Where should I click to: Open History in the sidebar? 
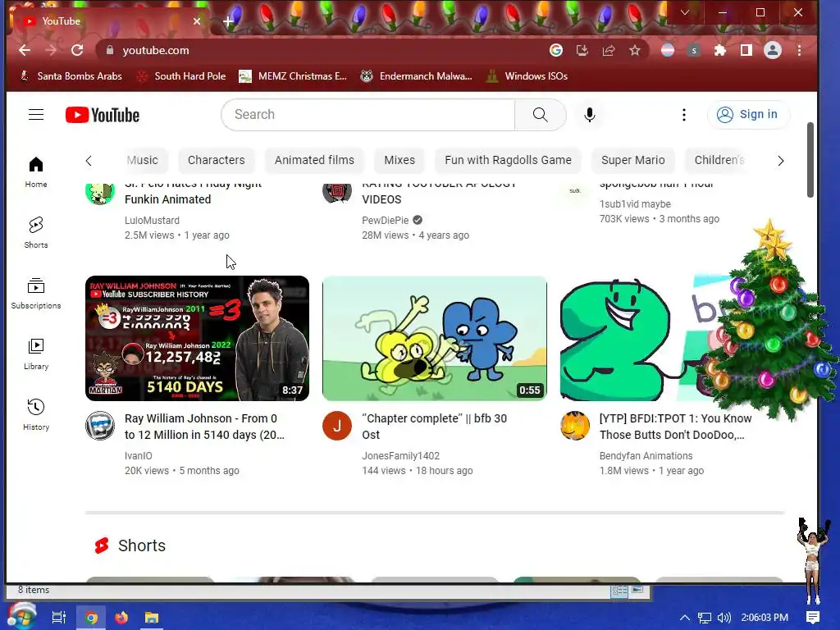coord(36,414)
